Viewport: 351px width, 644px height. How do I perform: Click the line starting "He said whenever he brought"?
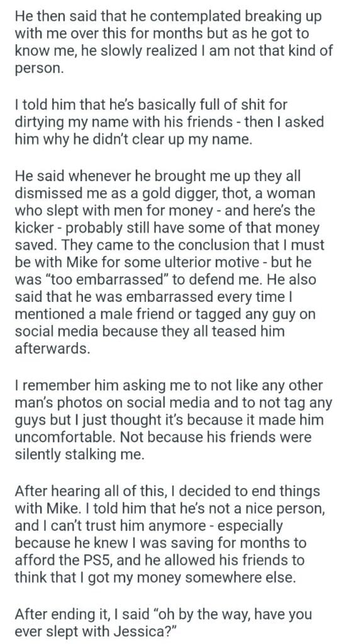(158, 176)
